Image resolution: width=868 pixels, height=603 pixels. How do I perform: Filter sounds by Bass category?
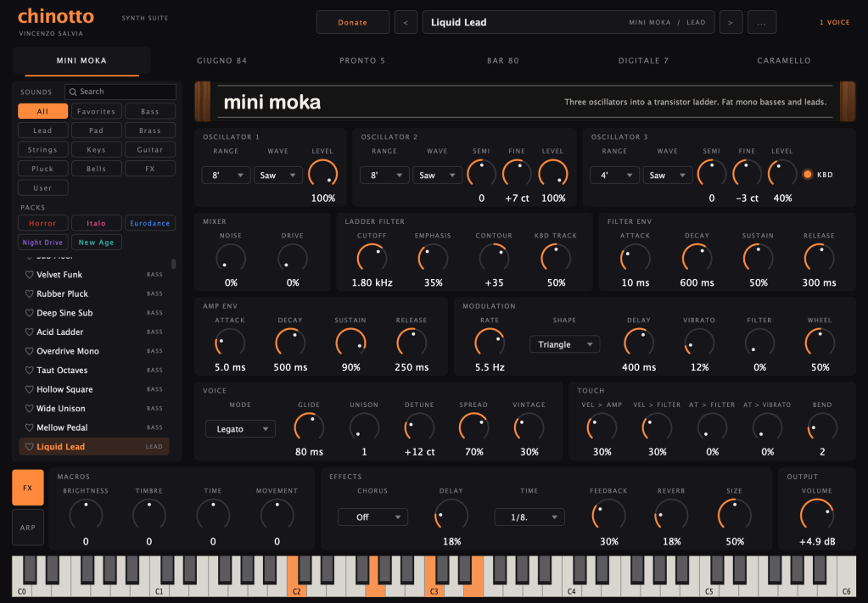150,111
